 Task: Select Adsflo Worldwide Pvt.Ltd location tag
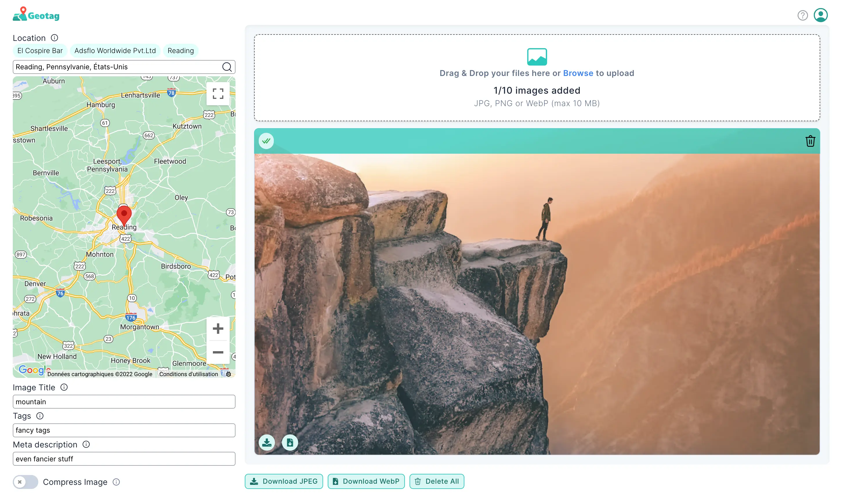click(115, 50)
